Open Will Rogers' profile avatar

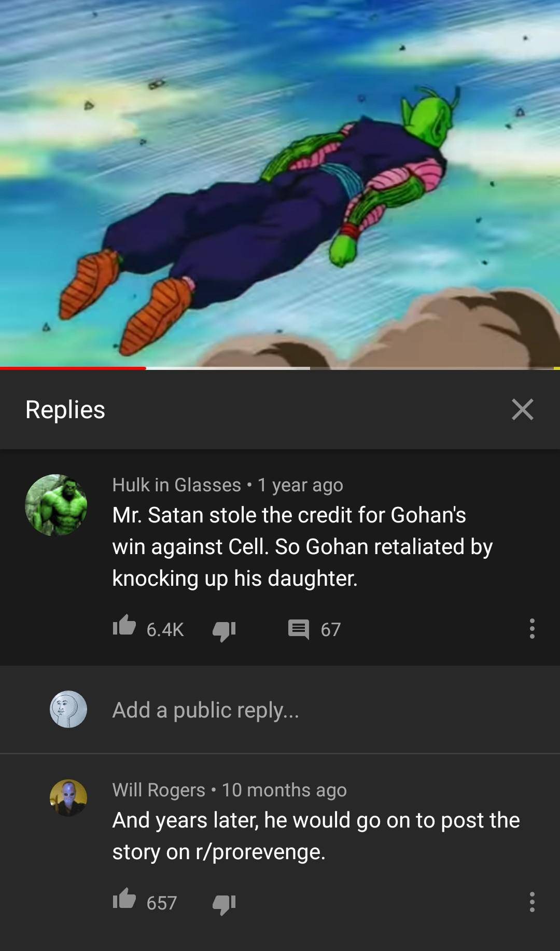(x=68, y=797)
